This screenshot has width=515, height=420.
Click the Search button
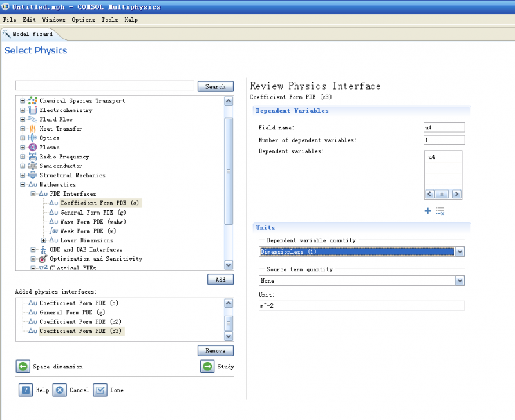[x=216, y=86]
